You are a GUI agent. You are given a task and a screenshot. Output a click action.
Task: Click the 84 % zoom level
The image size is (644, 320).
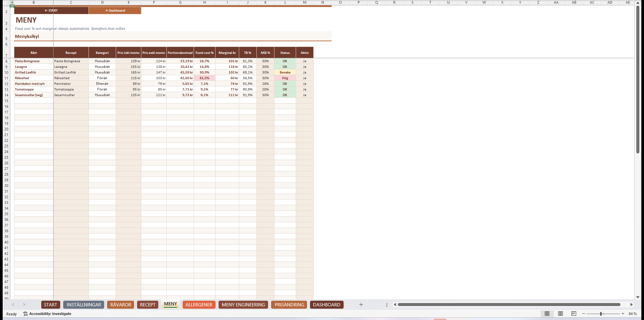point(632,314)
